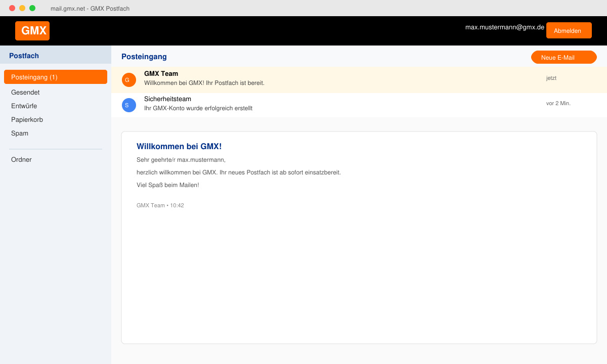Open the Sicherheitsteam email
Screen dimensions: 607x364
point(359,105)
